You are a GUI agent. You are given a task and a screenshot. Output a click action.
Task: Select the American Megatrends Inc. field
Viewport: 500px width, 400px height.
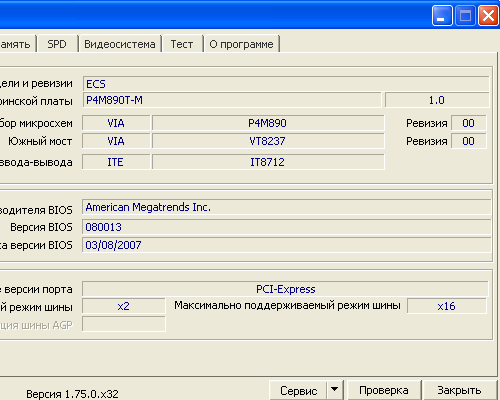tap(286, 207)
